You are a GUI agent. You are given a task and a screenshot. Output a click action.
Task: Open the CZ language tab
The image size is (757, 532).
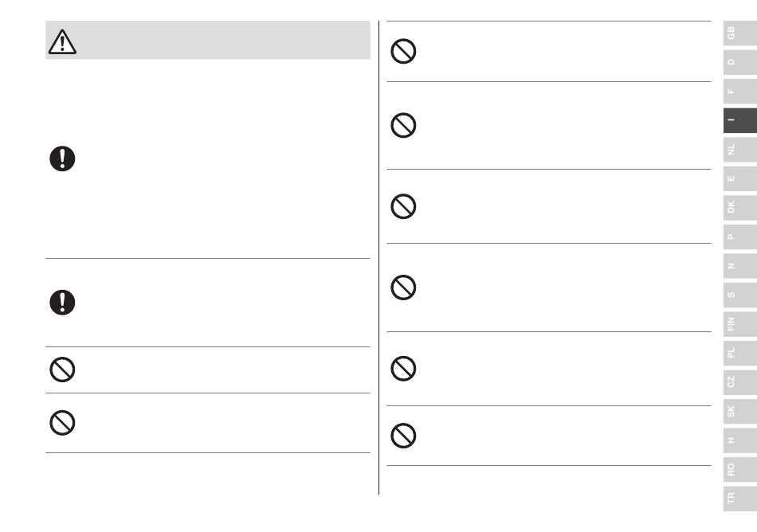coord(740,382)
